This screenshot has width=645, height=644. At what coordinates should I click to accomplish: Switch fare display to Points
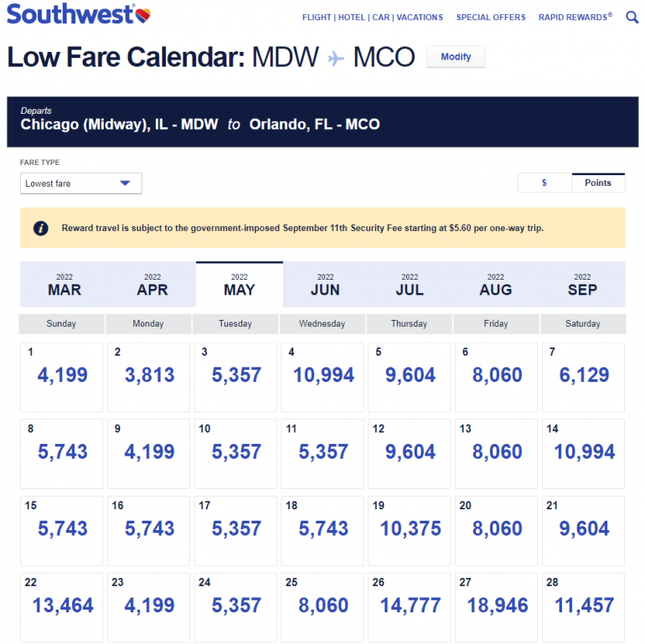click(598, 183)
